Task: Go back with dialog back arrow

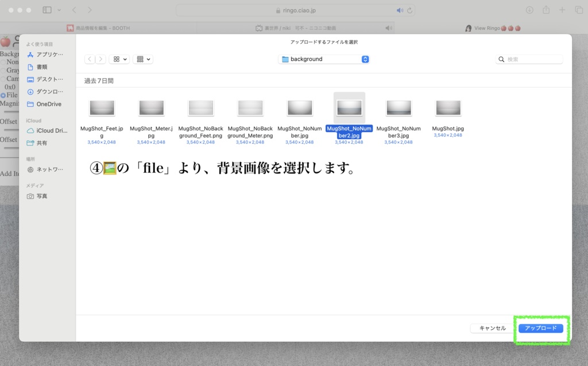Action: (90, 59)
